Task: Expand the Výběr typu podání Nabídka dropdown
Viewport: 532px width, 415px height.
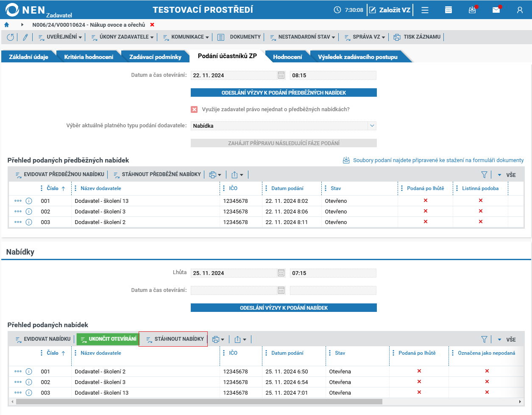Action: coord(372,126)
